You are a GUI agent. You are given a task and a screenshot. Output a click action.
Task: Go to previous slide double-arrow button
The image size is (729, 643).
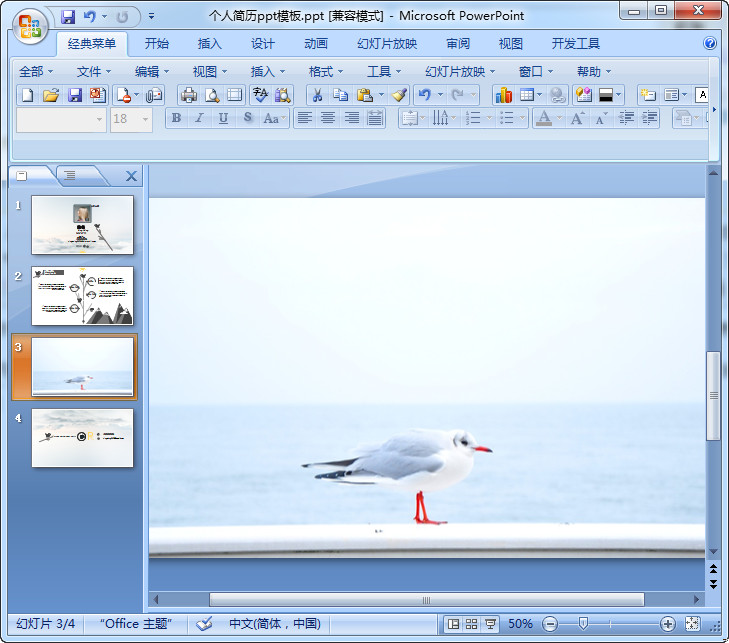(x=713, y=569)
